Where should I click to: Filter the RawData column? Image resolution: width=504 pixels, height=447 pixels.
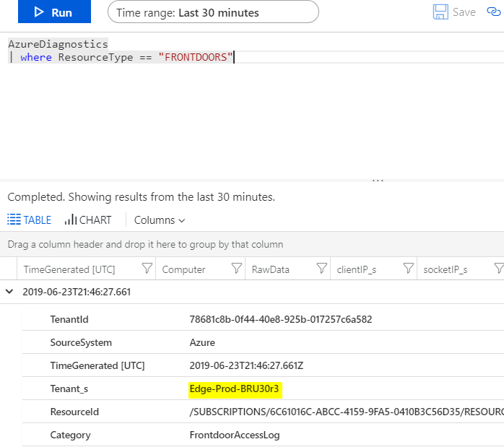[321, 269]
